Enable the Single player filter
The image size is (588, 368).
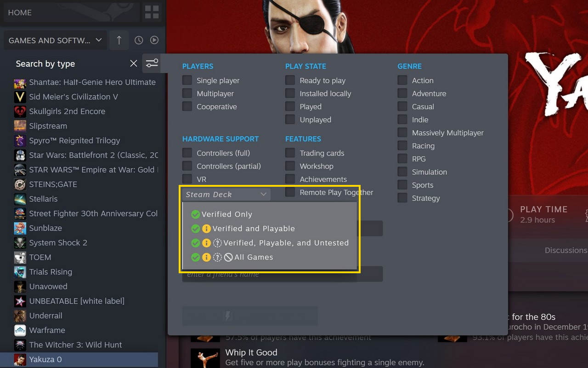[187, 80]
